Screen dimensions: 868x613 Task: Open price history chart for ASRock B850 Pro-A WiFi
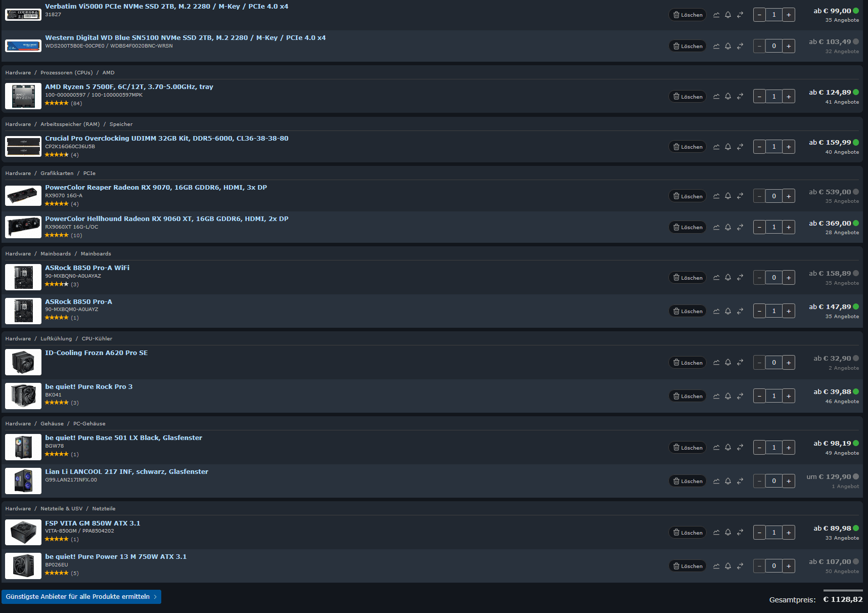[716, 277]
